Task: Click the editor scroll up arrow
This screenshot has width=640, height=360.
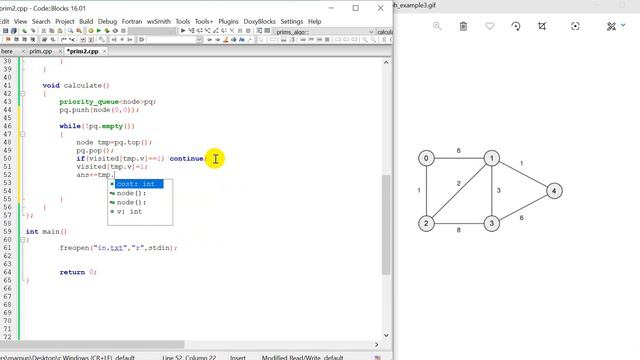Action: tap(386, 62)
